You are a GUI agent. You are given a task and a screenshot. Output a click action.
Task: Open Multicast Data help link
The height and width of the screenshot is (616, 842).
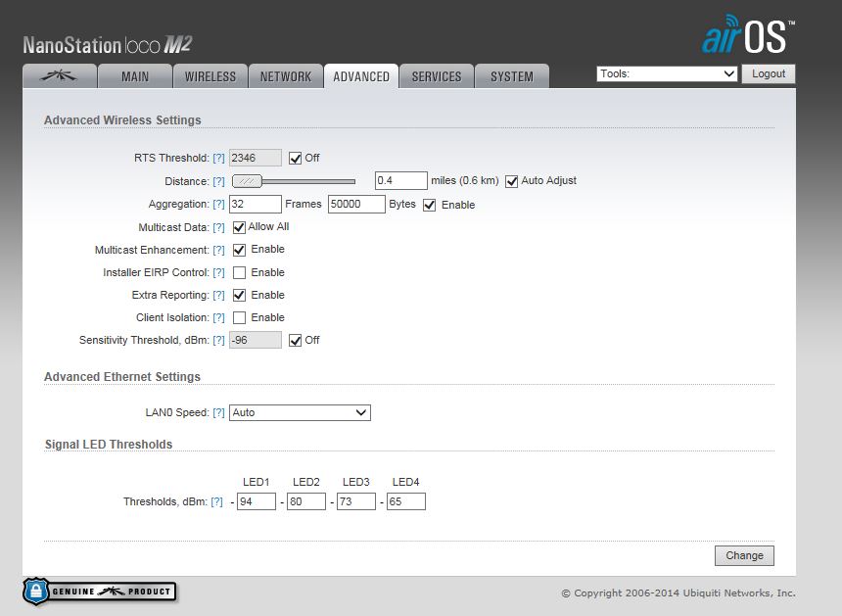pos(218,228)
